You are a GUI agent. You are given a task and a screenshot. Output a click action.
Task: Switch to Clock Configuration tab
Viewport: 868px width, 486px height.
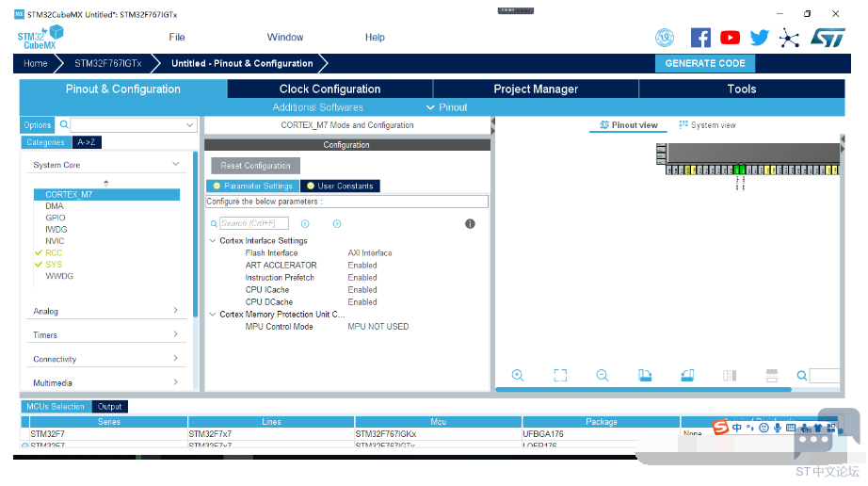pyautogui.click(x=330, y=89)
